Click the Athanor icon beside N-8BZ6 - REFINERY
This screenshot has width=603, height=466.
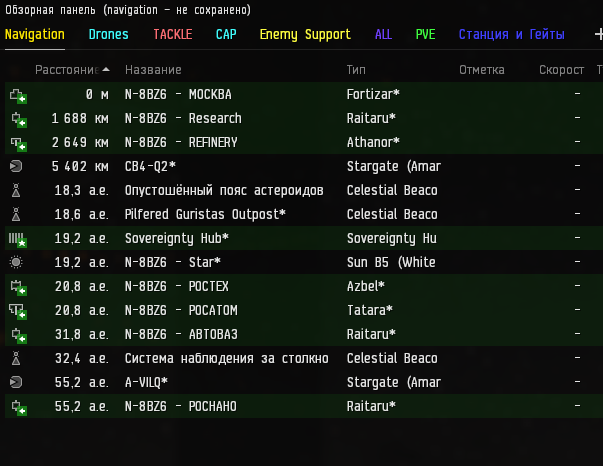18,144
